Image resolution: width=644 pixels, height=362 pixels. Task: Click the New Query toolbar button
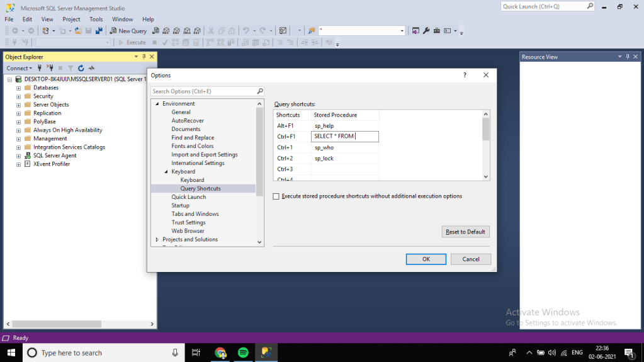click(128, 31)
